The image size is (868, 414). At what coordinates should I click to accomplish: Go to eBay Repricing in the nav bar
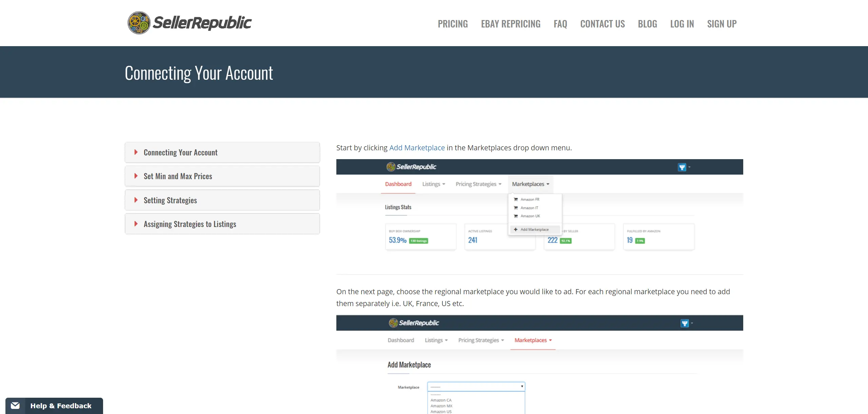click(511, 24)
